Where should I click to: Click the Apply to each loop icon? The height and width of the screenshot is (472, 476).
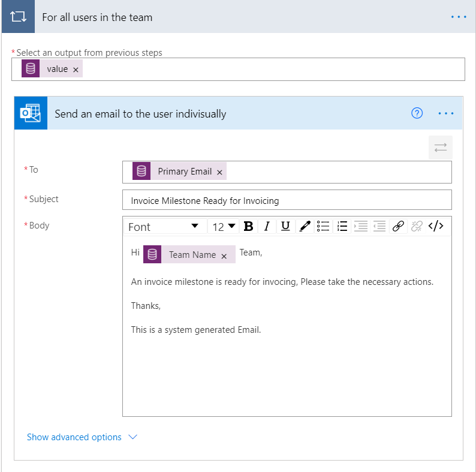[x=18, y=16]
